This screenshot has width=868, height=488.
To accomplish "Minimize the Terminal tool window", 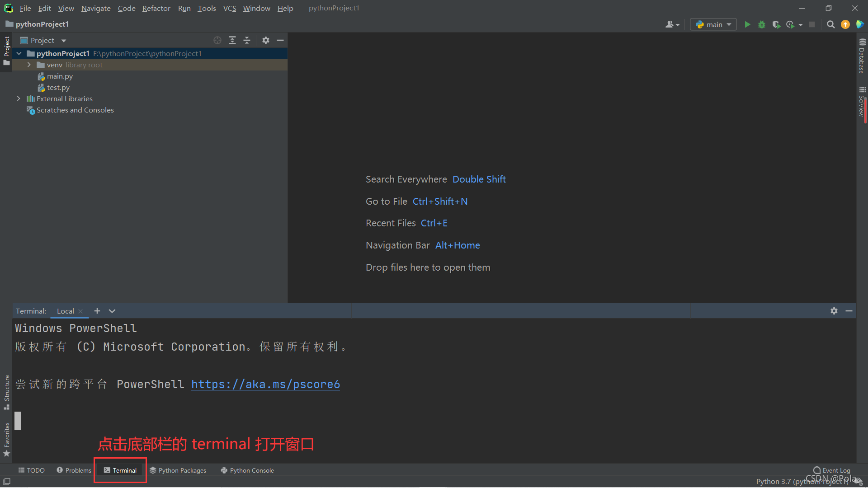I will point(849,311).
